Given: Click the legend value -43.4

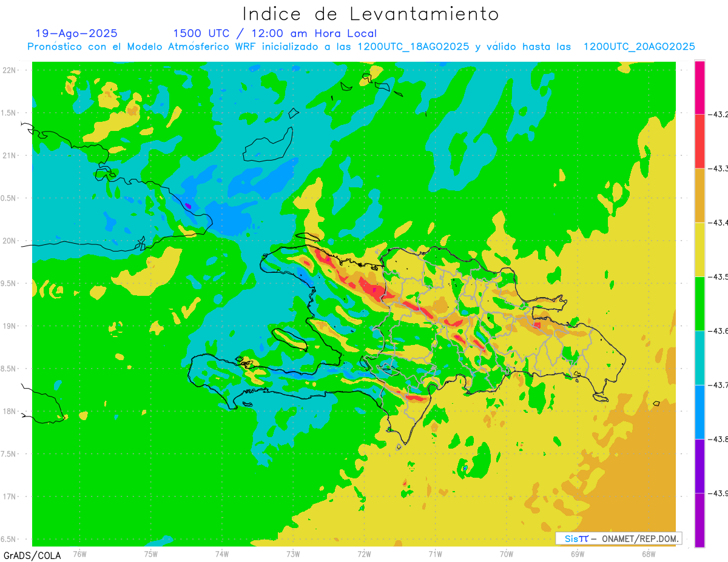Looking at the screenshot, I should 718,222.
